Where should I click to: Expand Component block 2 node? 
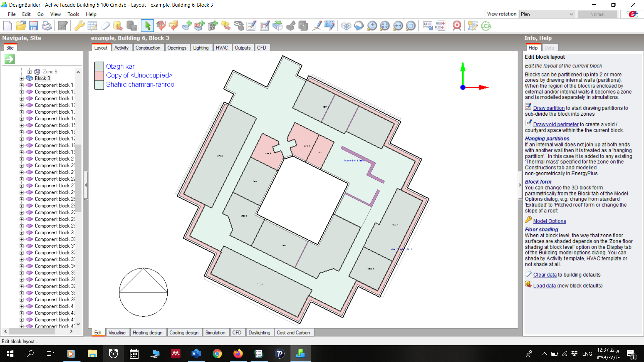click(x=21, y=159)
